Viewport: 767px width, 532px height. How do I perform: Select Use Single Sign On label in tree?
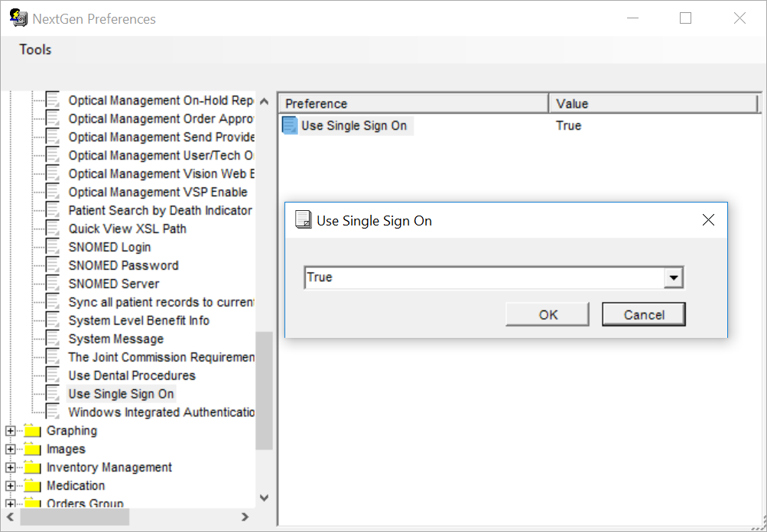pos(121,394)
